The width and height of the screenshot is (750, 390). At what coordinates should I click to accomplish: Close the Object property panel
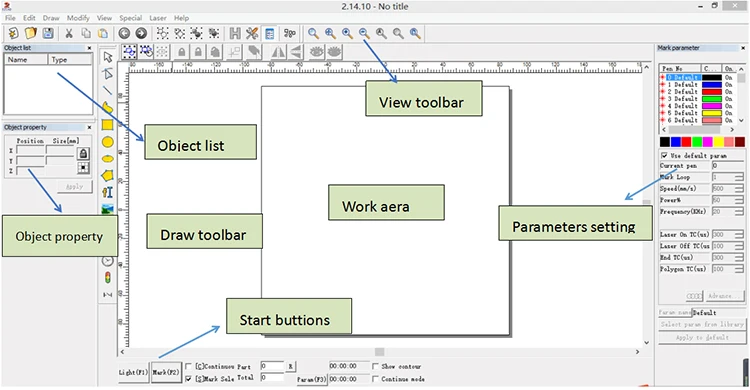pos(89,127)
